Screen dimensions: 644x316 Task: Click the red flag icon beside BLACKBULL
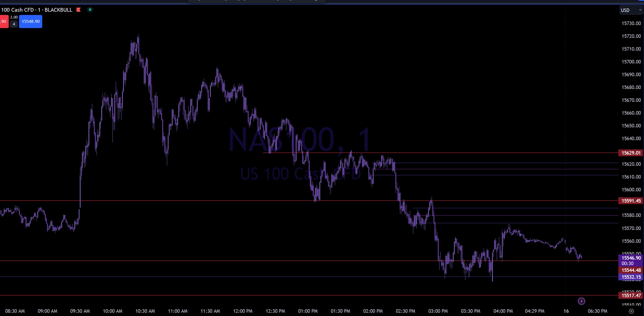(79, 10)
